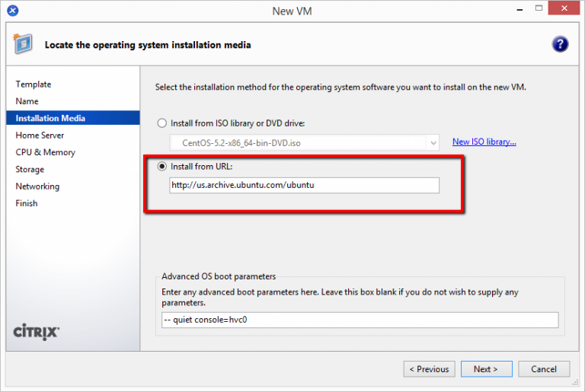Switch to the Storage step
This screenshot has height=392, width=585.
click(x=30, y=169)
